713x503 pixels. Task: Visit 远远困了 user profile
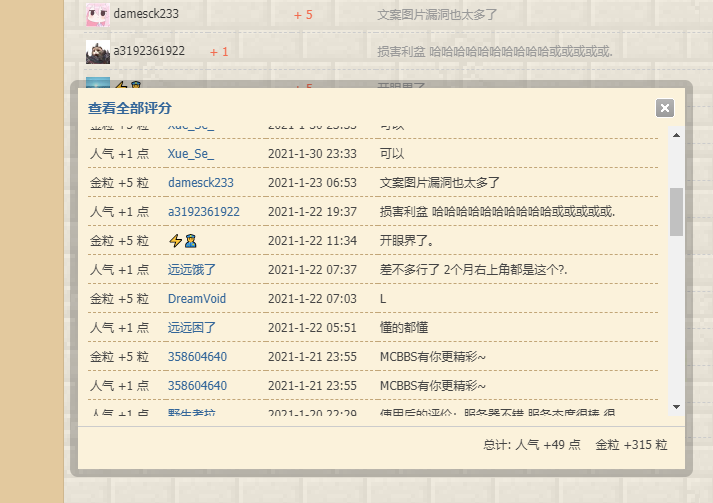[x=192, y=328]
